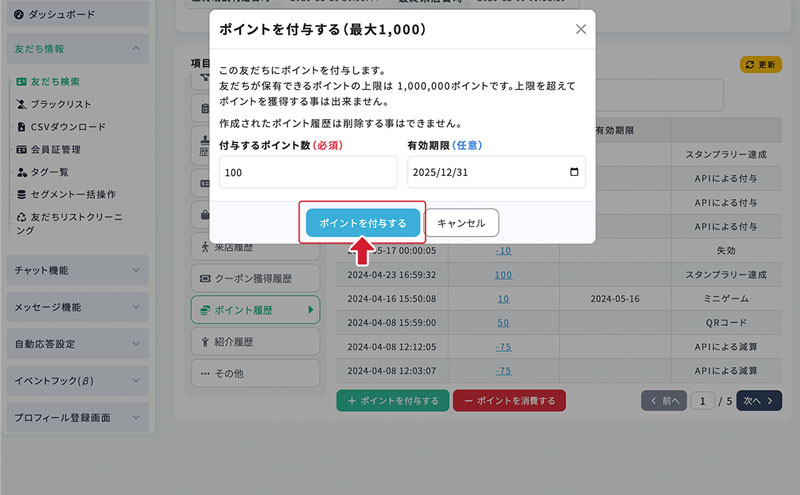Viewport: 800px width, 495px height.
Task: Go to next page with 次へ
Action: tap(759, 401)
